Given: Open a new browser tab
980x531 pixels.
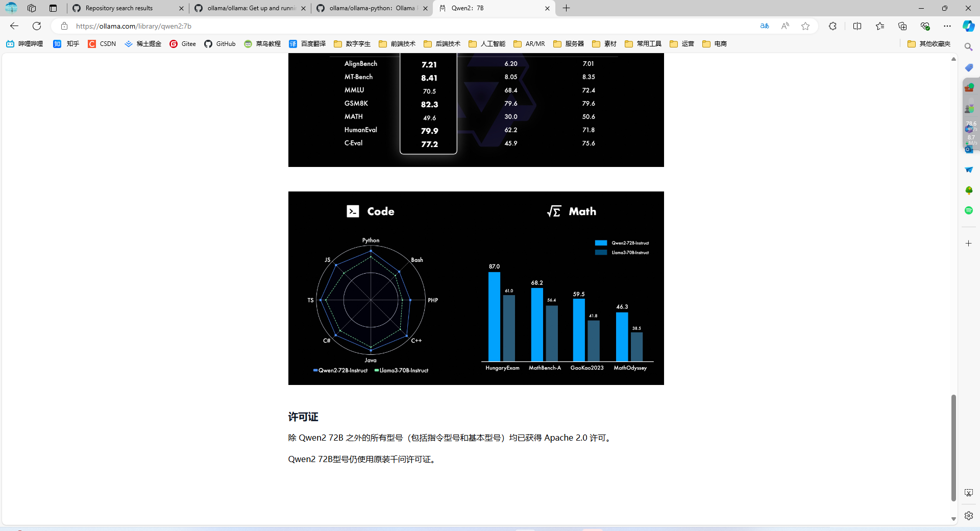Looking at the screenshot, I should tap(566, 8).
